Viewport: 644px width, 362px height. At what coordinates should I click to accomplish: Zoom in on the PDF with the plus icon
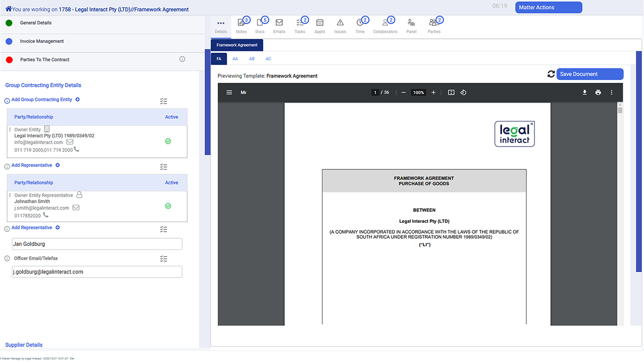434,93
